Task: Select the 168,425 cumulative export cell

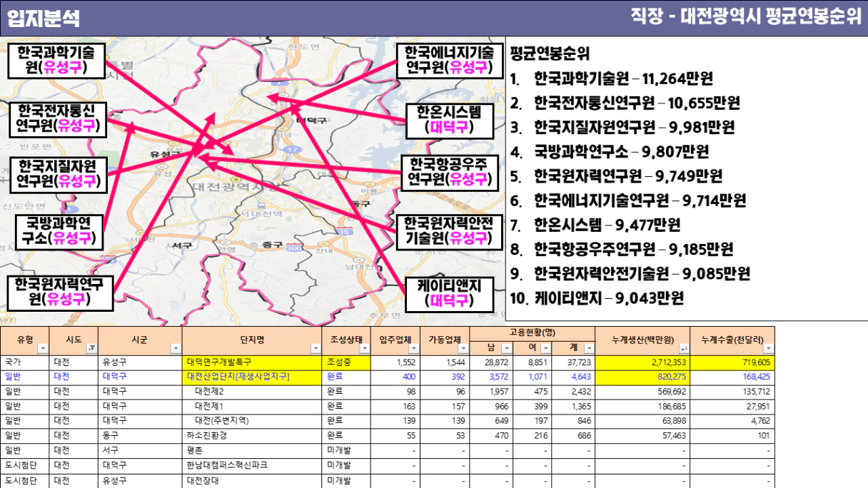Action: (733, 377)
